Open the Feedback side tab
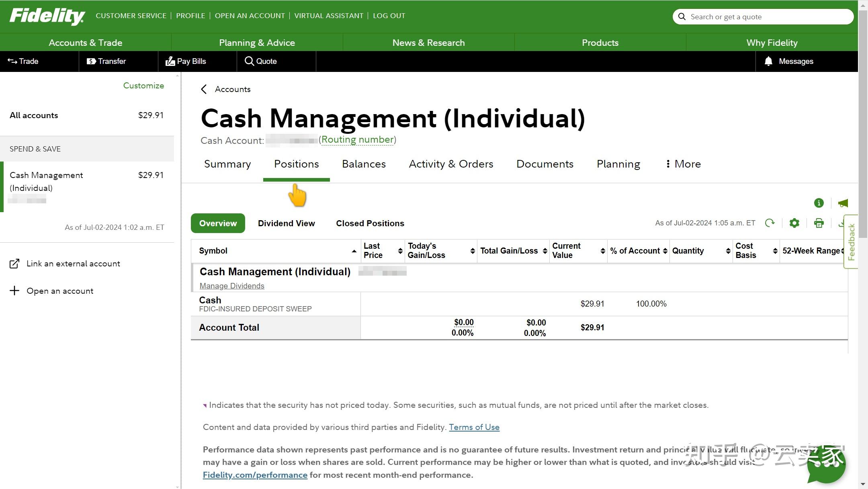868x489 pixels. (x=851, y=241)
